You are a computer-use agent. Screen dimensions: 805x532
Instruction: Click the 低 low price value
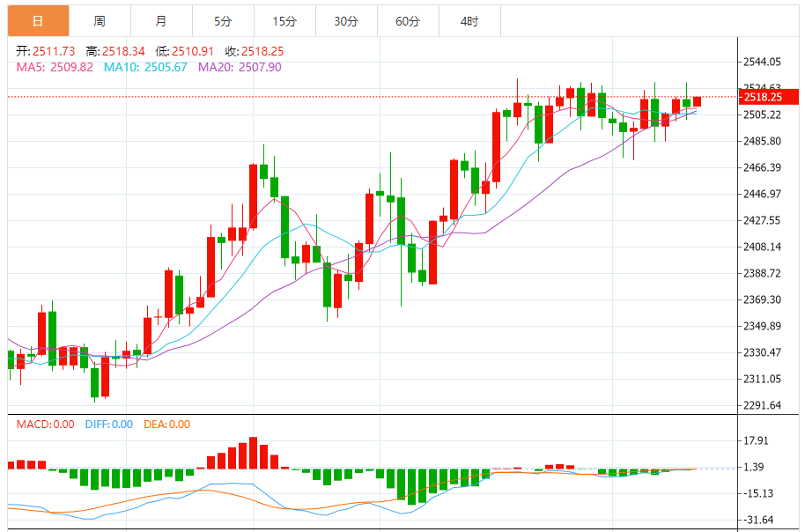click(x=195, y=52)
